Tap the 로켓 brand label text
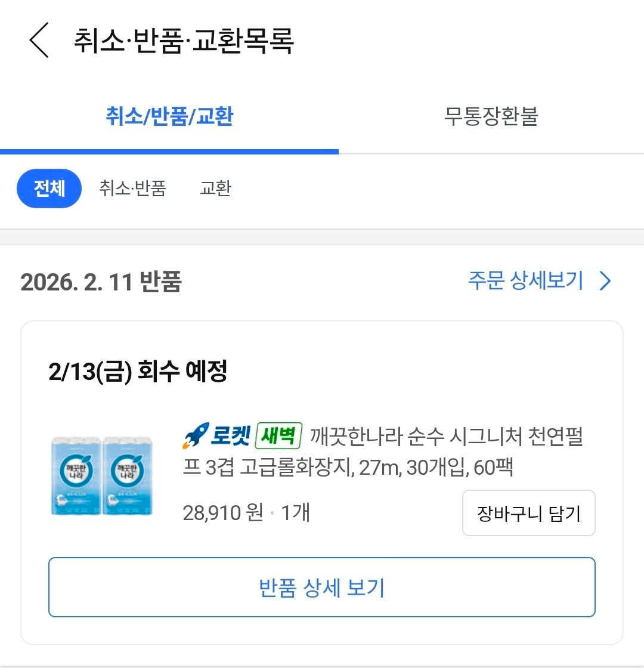This screenshot has width=644, height=668. coord(230,437)
